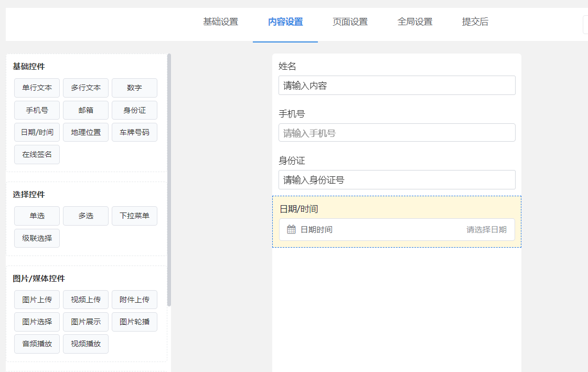
Task: Add a 单行文本 control to the form
Action: click(x=37, y=88)
